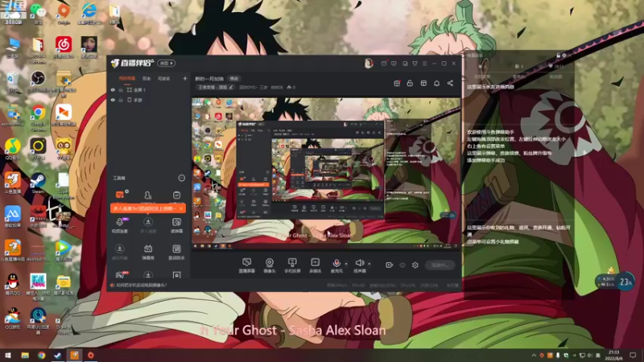This screenshot has height=362, width=644.
Task: Open the 读弹幕 toolbox tool
Action: (176, 225)
